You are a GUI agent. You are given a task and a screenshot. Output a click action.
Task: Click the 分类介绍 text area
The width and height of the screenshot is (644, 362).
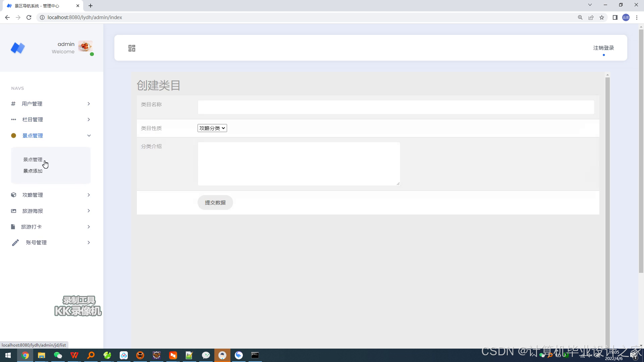point(299,164)
